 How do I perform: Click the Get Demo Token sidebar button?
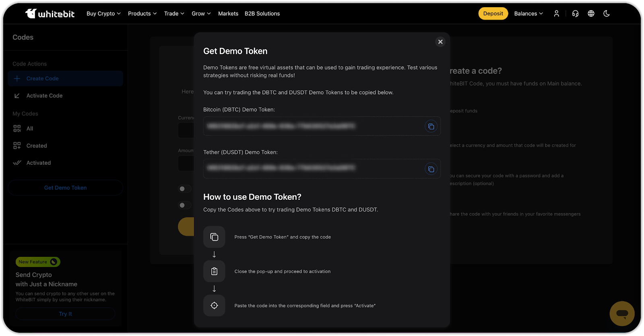(65, 188)
